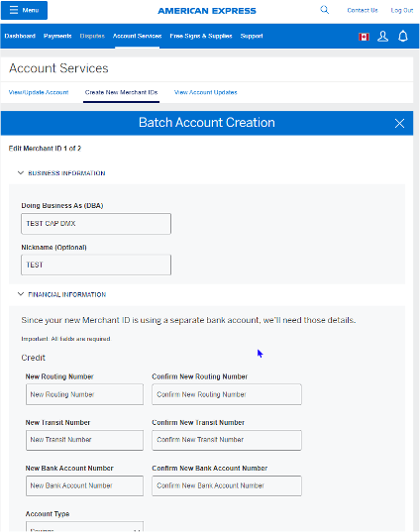Open the hamburger Menu button
Screen dimensions: 420x532
click(24, 10)
